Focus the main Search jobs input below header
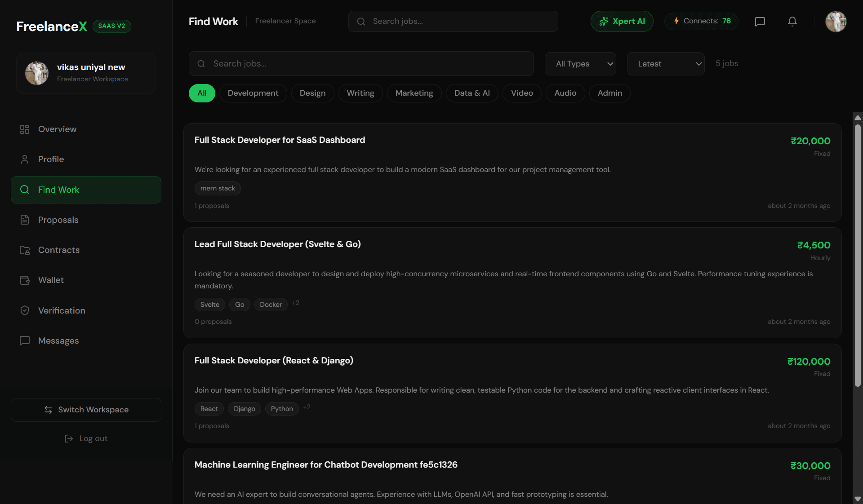This screenshot has width=863, height=504. [x=361, y=63]
